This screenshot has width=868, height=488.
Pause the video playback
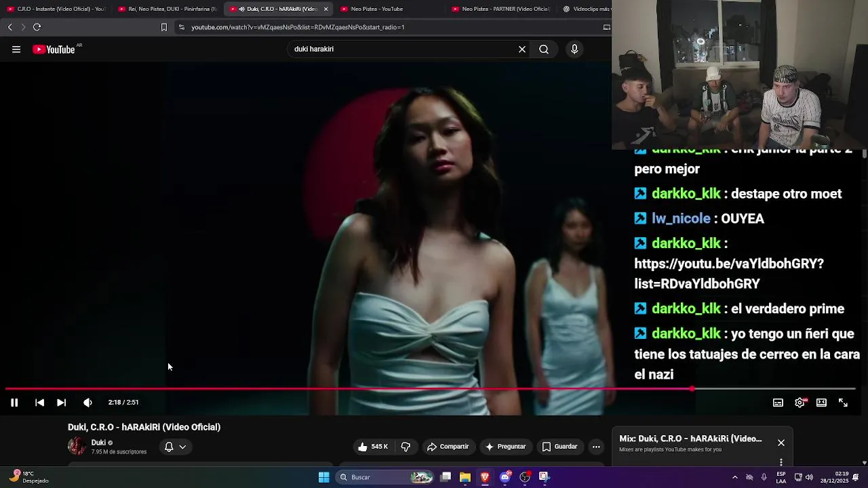click(14, 403)
